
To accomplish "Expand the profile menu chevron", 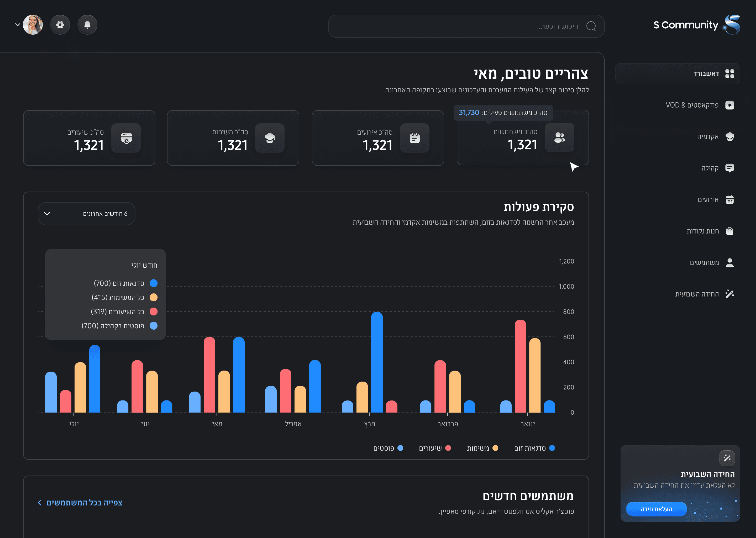I will [18, 24].
